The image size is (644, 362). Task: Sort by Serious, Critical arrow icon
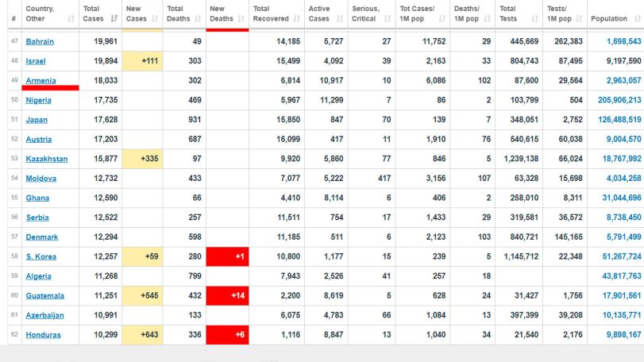coord(388,18)
